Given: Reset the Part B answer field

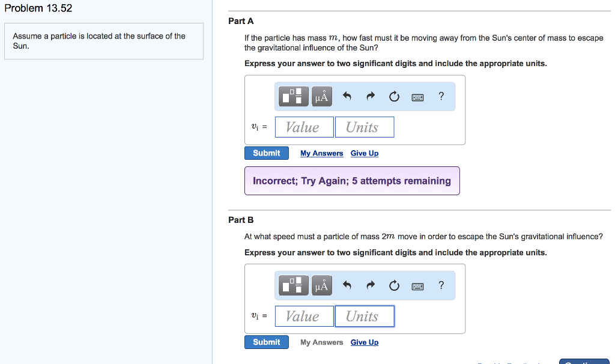Looking at the screenshot, I should tap(394, 285).
